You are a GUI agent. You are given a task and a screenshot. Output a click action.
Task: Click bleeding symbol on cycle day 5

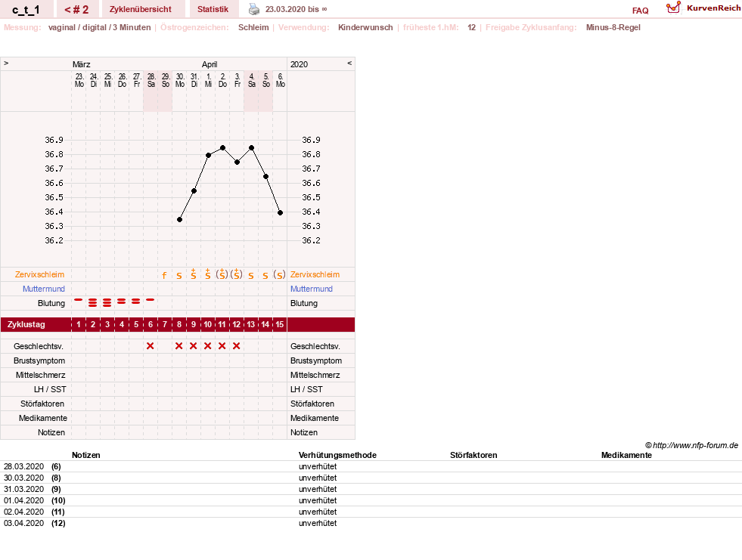[136, 301]
